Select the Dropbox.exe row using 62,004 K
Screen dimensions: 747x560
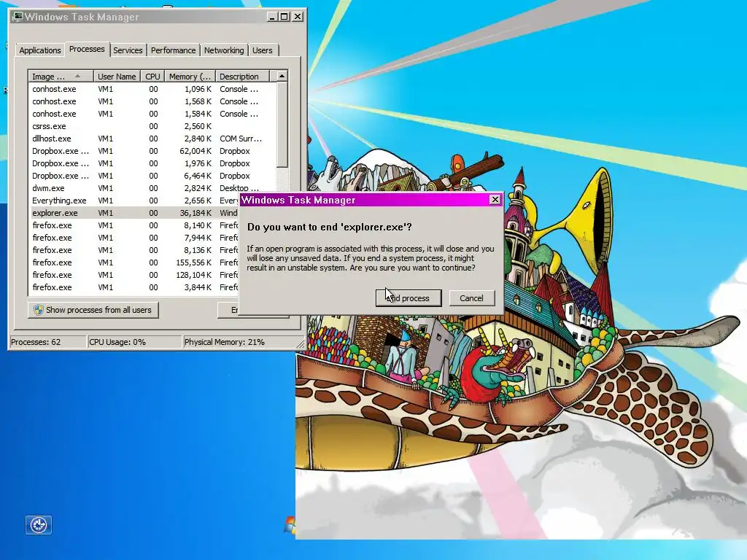[x=152, y=151]
